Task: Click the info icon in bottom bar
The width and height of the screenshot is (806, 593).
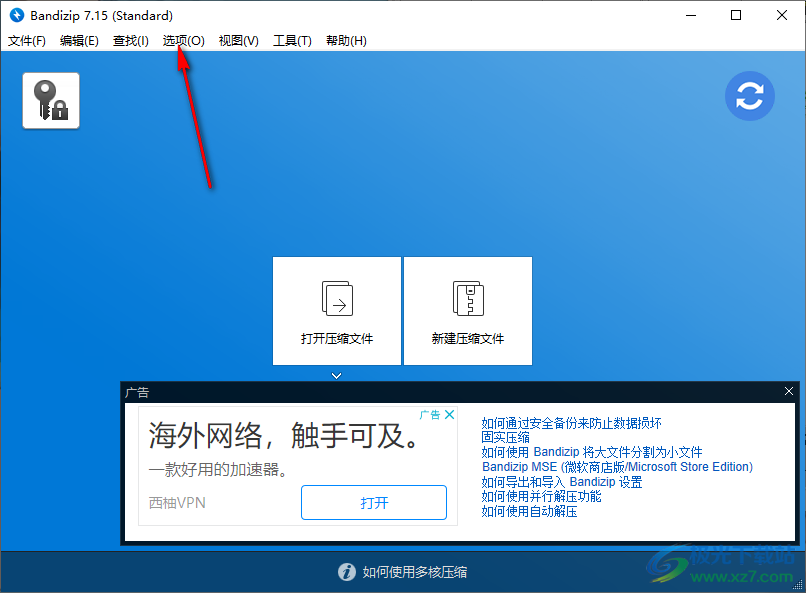Action: click(x=347, y=571)
